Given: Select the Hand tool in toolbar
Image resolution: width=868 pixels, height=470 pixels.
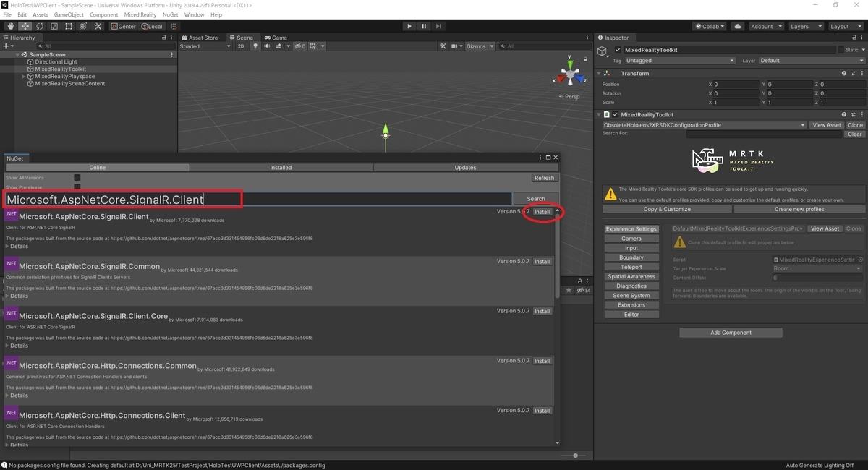Looking at the screenshot, I should [10, 26].
